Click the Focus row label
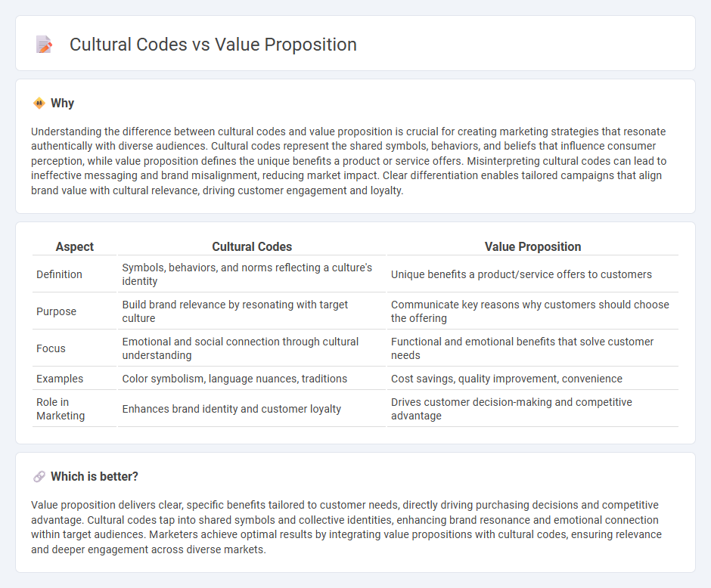711x588 pixels. (x=51, y=348)
